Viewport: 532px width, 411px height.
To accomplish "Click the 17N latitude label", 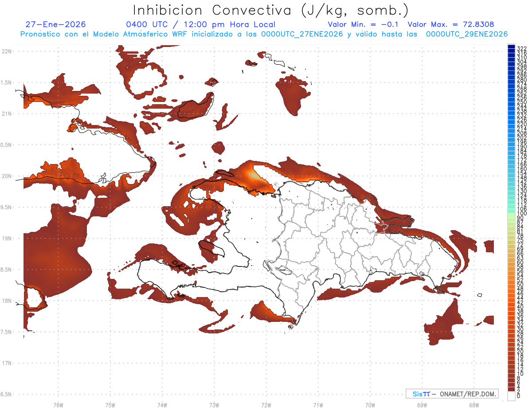I will [x=7, y=363].
